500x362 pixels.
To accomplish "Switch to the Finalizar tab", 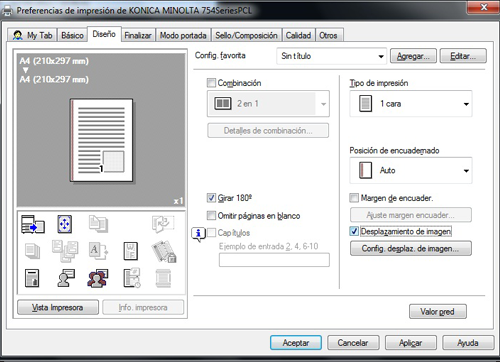I will pos(138,35).
